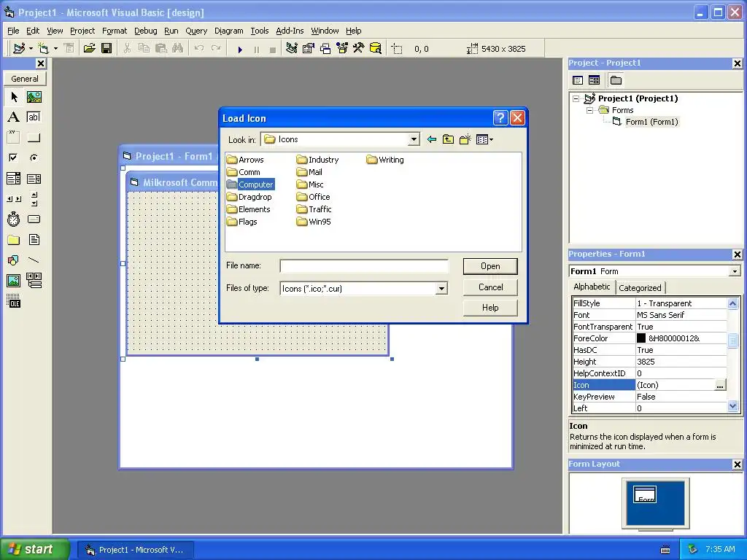Create new folder in Load Icon dialog
Image resolution: width=747 pixels, height=560 pixels.
[465, 139]
